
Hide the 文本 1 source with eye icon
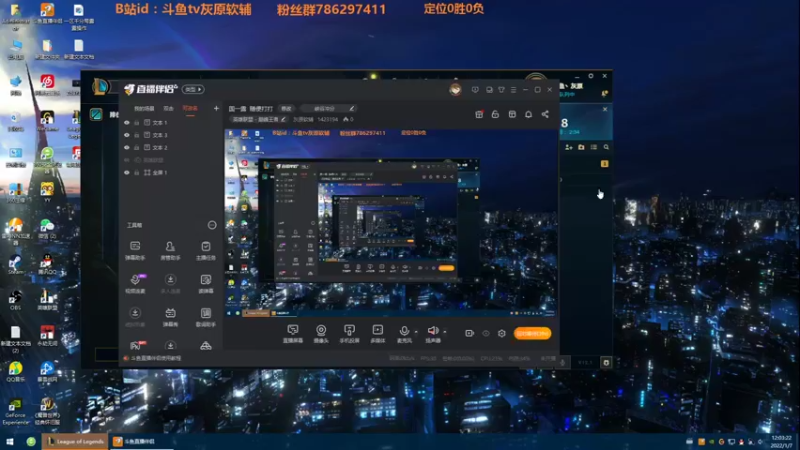(x=127, y=122)
